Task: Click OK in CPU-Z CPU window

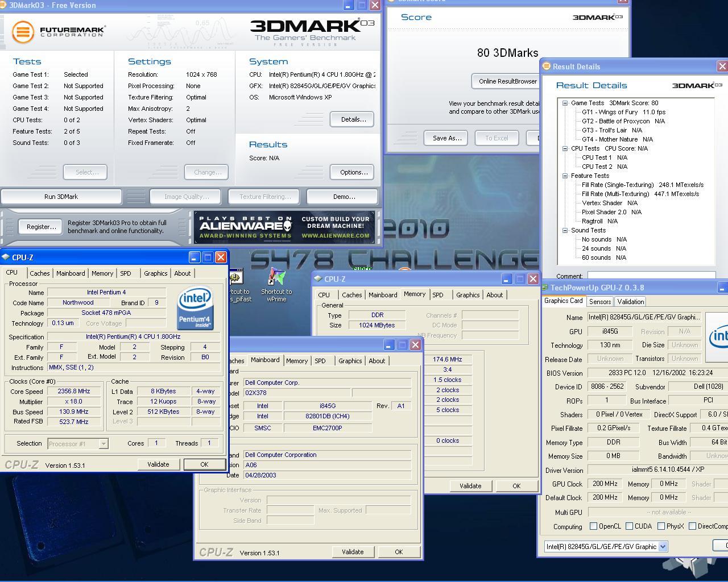Action: coord(204,464)
